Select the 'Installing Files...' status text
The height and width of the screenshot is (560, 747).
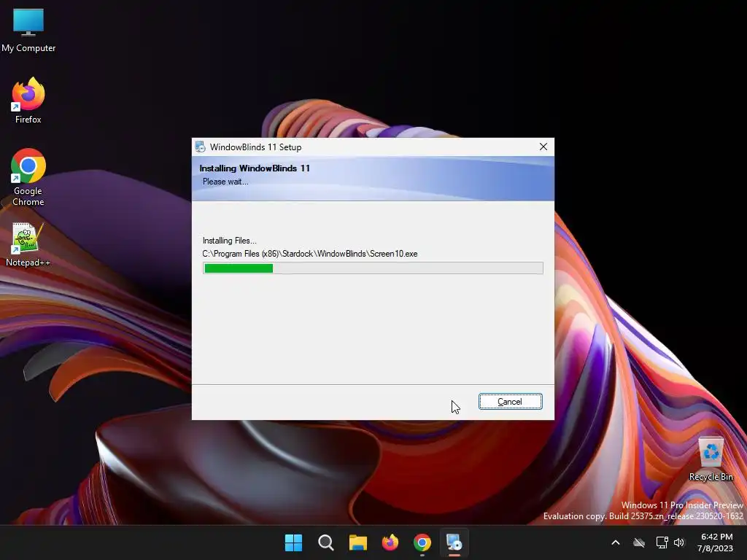point(229,241)
